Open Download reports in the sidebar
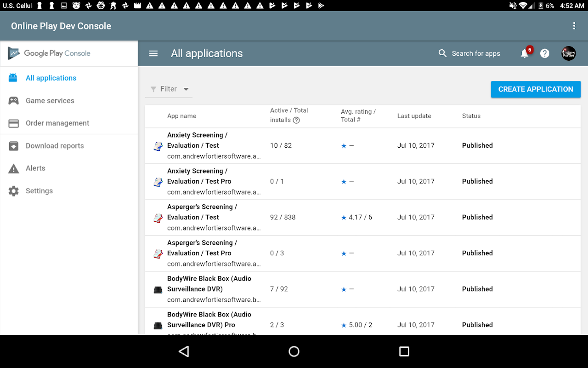588x368 pixels. [69, 146]
